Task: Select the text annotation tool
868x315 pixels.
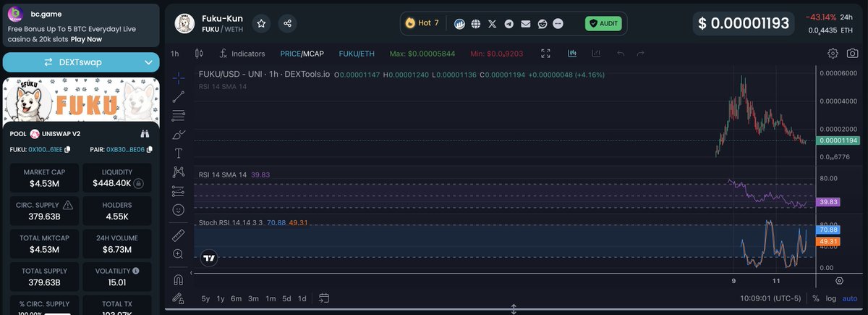Action: click(179, 154)
